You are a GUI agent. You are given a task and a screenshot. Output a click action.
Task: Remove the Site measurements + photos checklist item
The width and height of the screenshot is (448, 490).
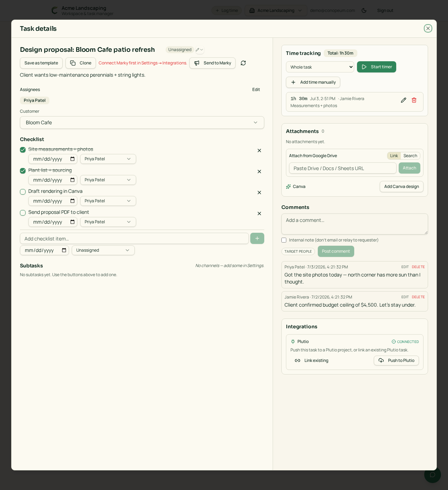tap(259, 150)
